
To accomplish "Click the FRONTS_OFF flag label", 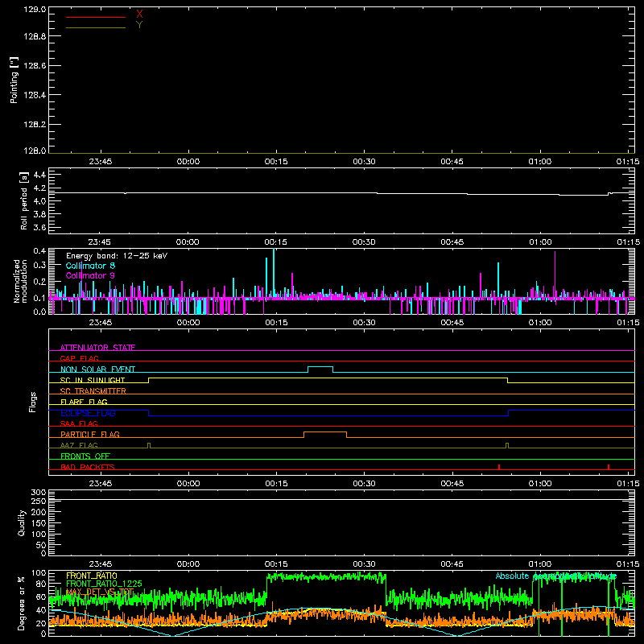I will tap(85, 456).
